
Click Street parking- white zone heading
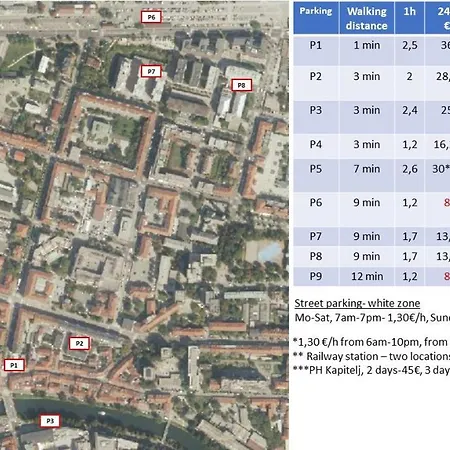coord(357,303)
